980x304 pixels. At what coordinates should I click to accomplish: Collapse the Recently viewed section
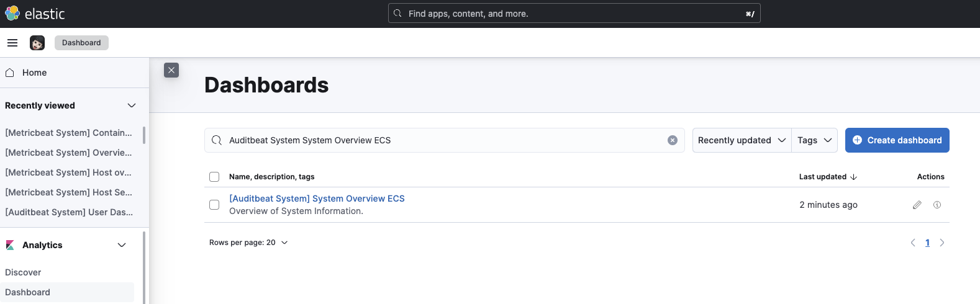tap(132, 105)
